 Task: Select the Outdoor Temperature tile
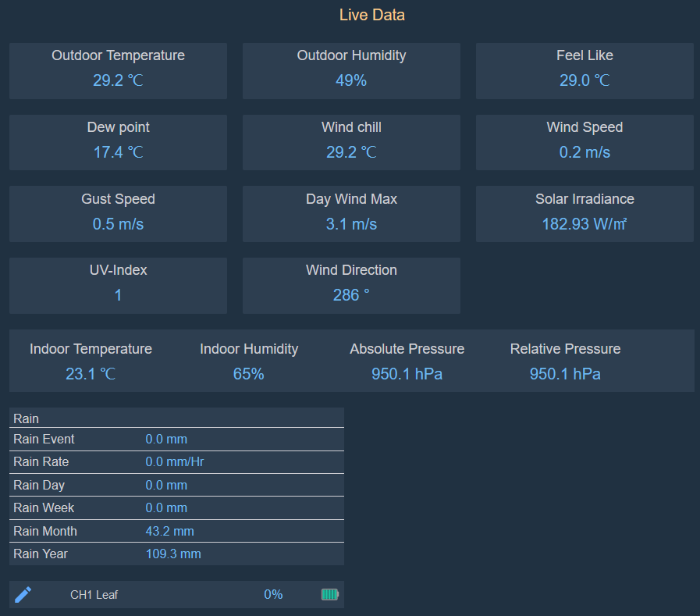119,71
